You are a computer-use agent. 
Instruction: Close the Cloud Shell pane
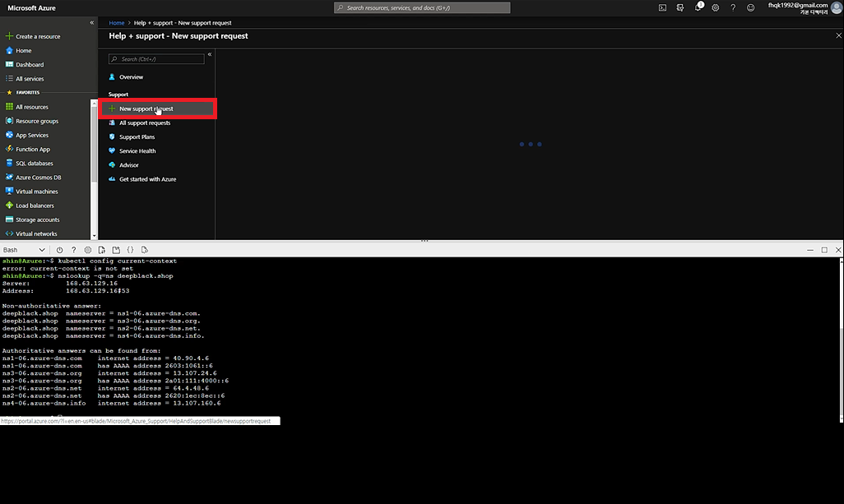[x=838, y=250]
